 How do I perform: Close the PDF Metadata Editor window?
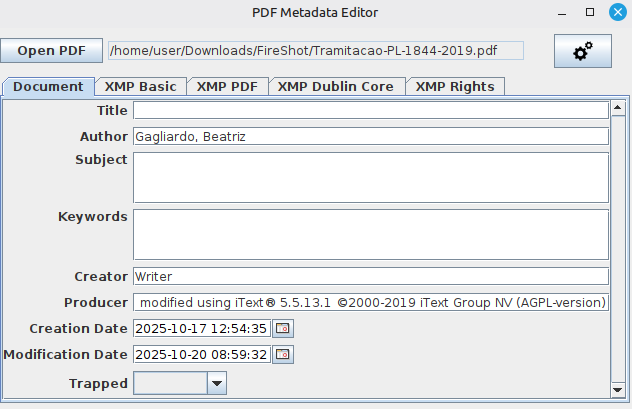[616, 13]
